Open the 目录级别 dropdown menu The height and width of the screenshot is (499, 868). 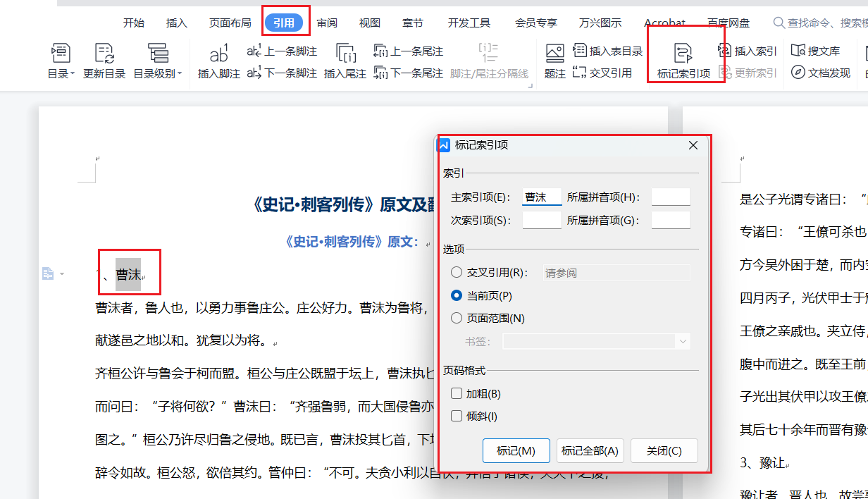[158, 73]
